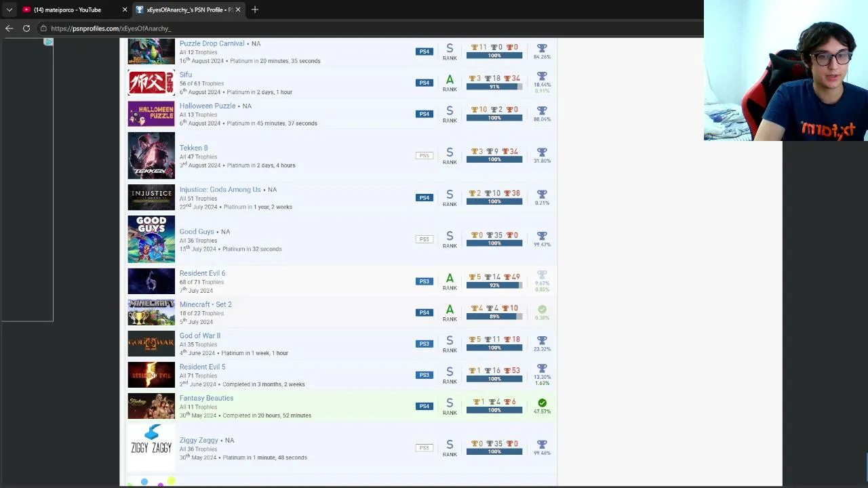Click the platinum trophy icon for Puzzle Drop Carnival
Viewport: 868px width, 488px height.
point(542,48)
